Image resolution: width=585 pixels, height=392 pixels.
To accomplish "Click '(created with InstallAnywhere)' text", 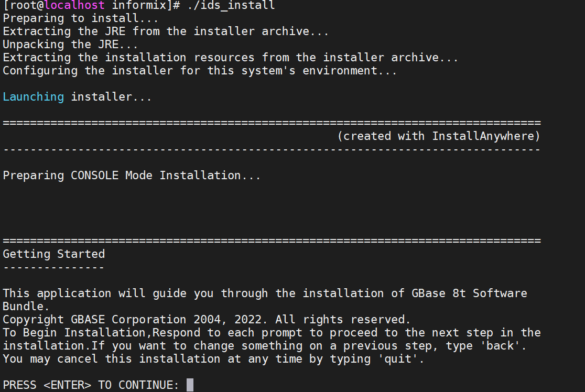I will (439, 136).
